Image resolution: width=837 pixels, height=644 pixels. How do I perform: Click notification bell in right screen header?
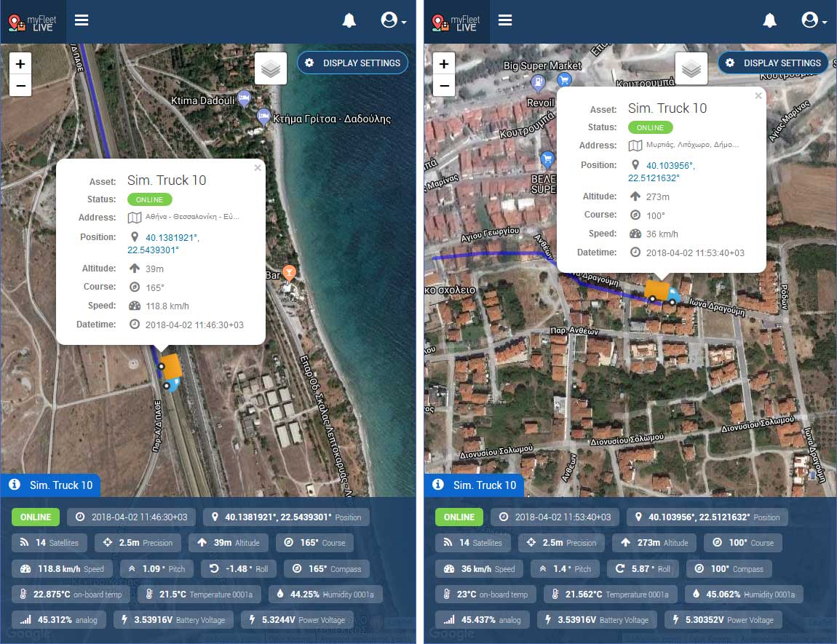770,20
